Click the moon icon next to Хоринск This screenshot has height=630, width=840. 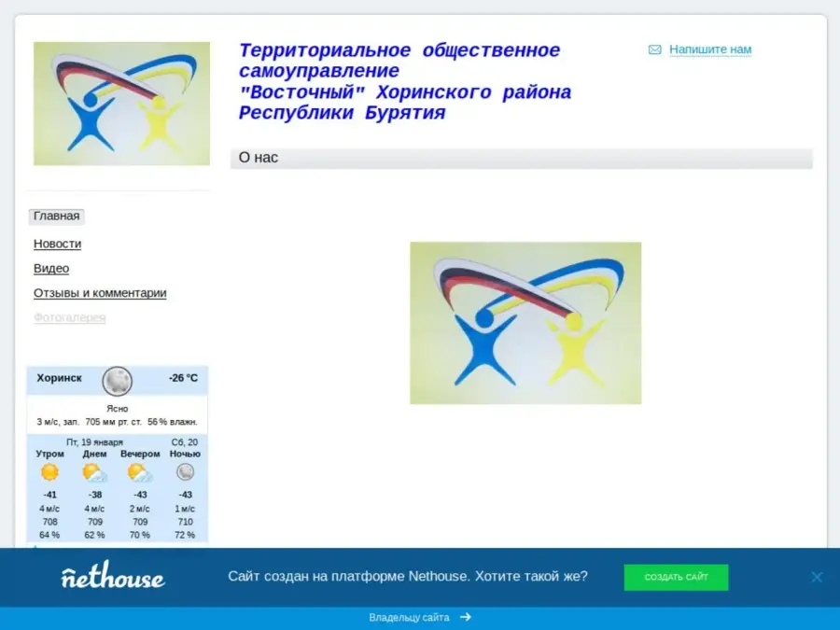[118, 381]
